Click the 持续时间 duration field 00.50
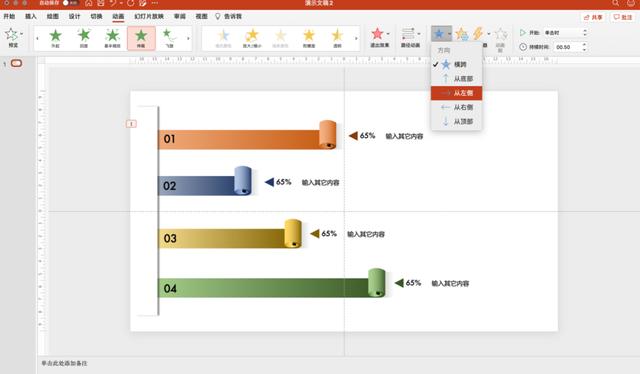Viewport: 640px width, 374px height. point(568,47)
